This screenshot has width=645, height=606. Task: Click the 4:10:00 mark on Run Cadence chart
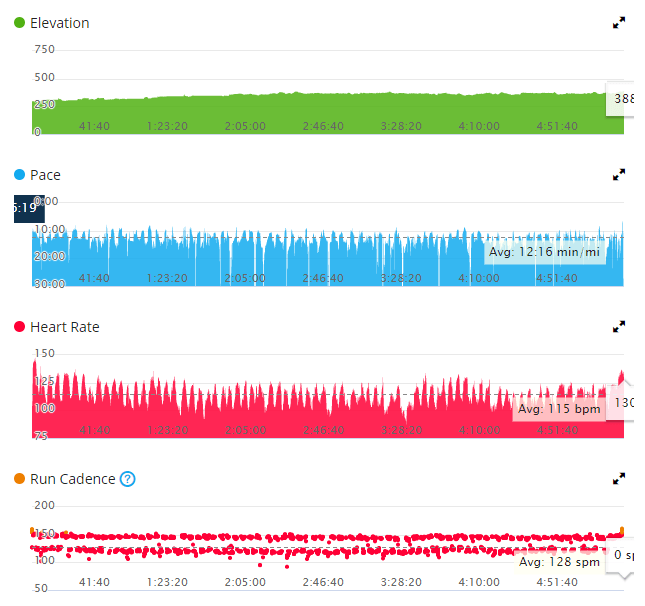click(x=478, y=580)
